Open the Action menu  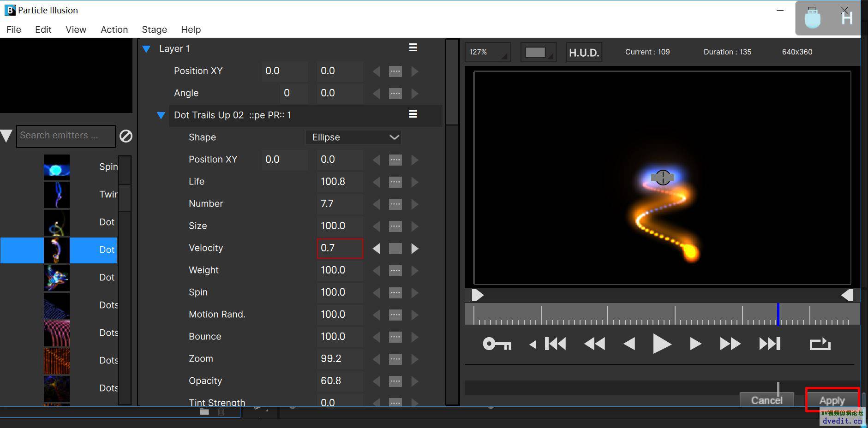tap(114, 30)
